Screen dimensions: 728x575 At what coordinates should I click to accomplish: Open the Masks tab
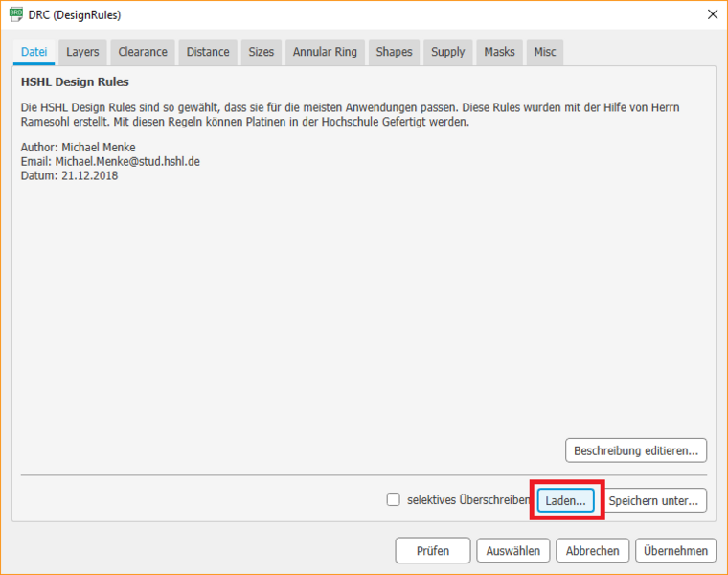(x=499, y=52)
